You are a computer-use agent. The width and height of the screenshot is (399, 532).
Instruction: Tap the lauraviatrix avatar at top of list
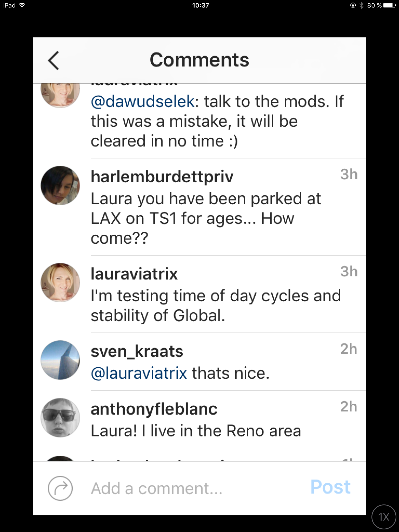[x=60, y=95]
